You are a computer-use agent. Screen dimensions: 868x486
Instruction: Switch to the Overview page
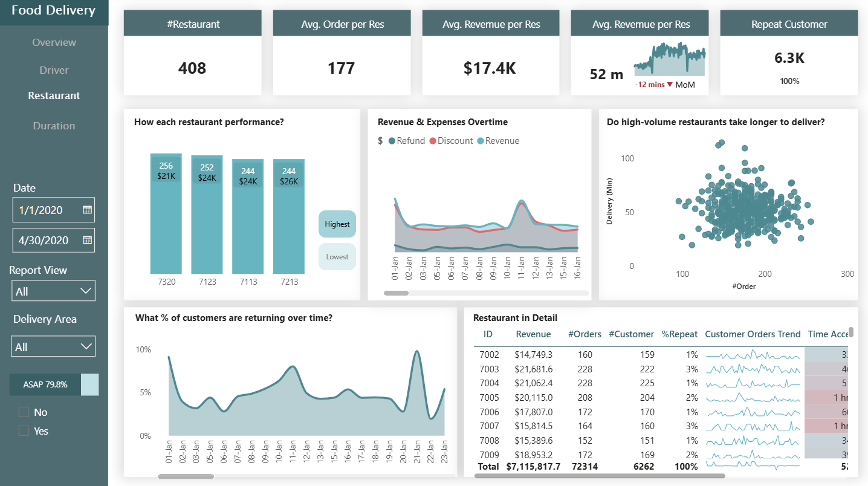(x=54, y=42)
